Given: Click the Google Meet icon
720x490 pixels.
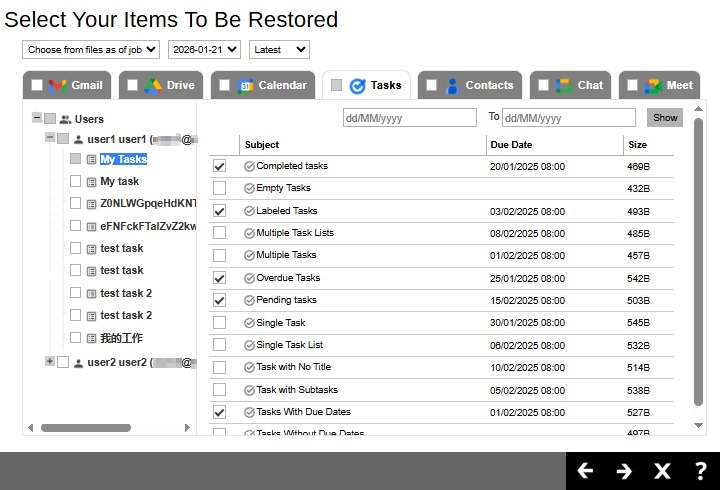Looking at the screenshot, I should [653, 85].
